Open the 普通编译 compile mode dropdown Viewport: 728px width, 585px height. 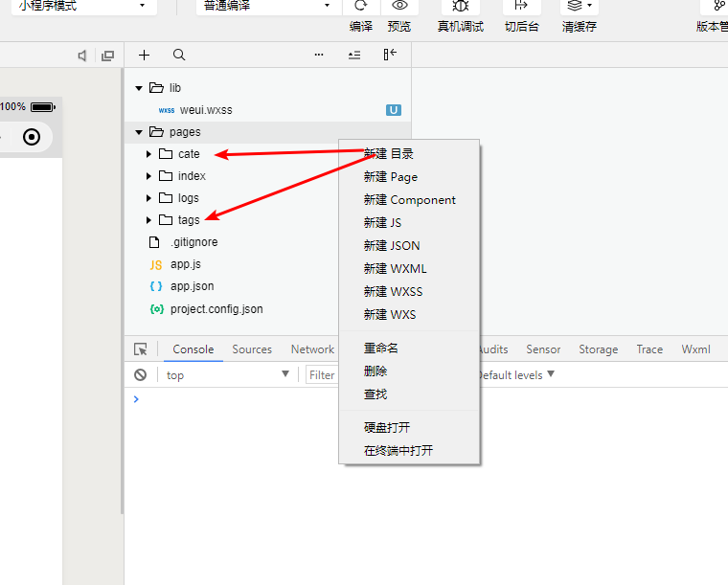265,6
